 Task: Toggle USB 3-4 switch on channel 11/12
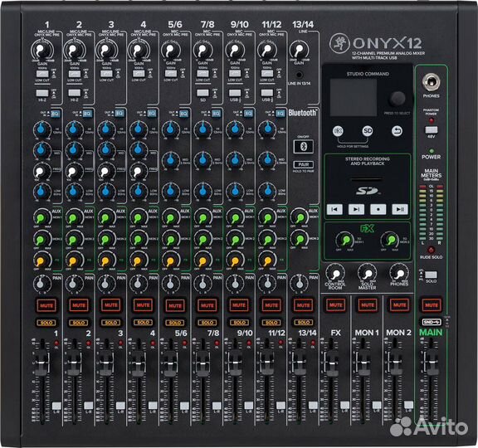pos(267,93)
